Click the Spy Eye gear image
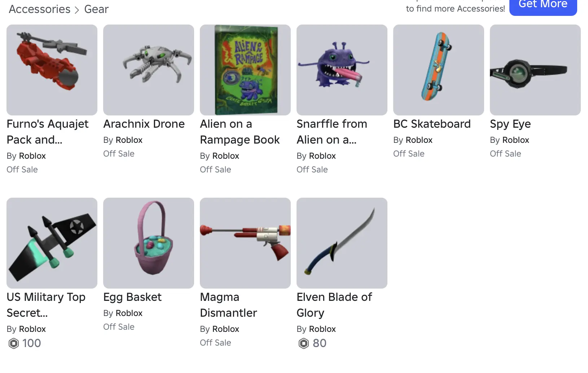The height and width of the screenshot is (373, 588). pos(535,70)
